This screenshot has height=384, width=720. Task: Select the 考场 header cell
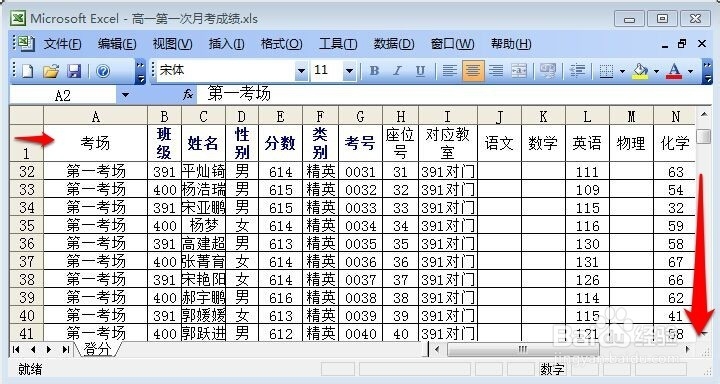[x=96, y=143]
